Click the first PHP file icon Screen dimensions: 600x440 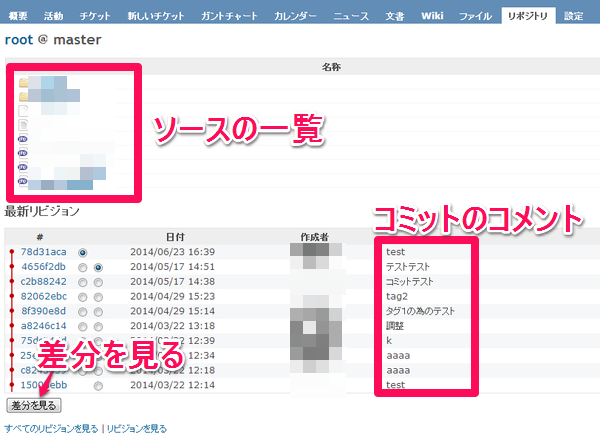click(24, 139)
